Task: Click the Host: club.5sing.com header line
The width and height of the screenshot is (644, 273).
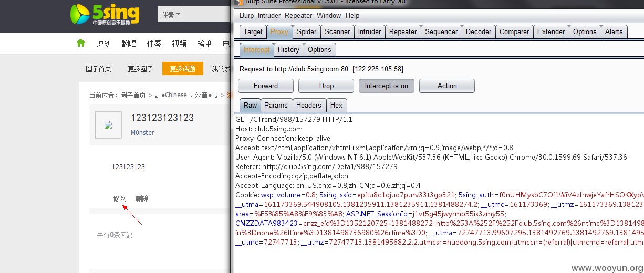Action: coord(269,129)
